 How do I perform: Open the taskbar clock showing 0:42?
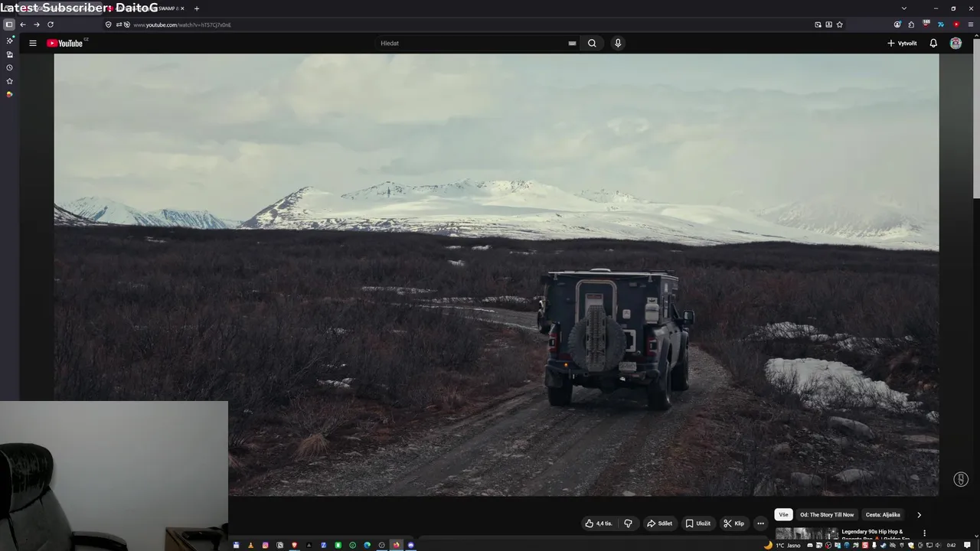tap(951, 546)
